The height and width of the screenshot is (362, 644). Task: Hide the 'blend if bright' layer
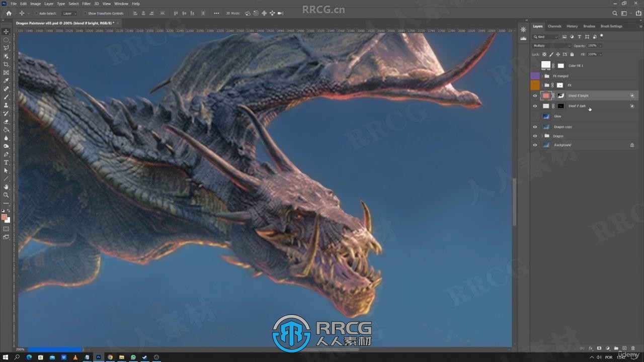pos(535,96)
